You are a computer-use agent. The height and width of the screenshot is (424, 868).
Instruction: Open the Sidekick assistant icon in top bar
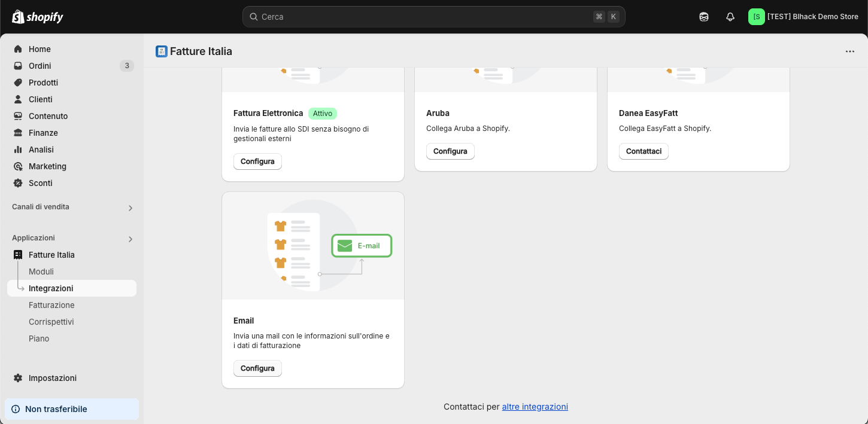[x=704, y=17]
